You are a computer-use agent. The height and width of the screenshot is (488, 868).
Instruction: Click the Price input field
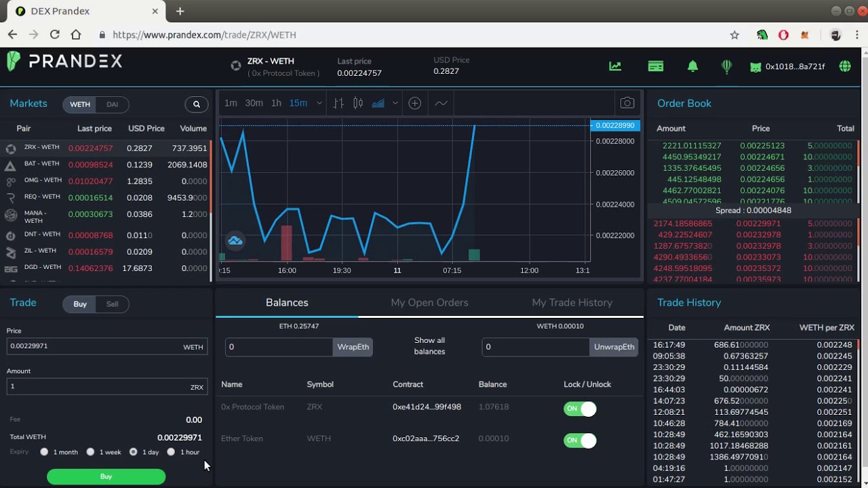pyautogui.click(x=106, y=346)
